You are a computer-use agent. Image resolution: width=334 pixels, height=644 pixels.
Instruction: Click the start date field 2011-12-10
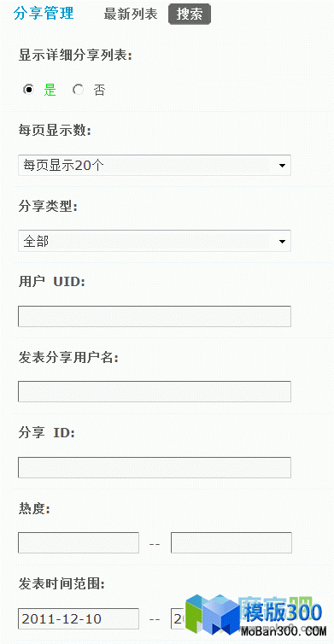click(79, 618)
